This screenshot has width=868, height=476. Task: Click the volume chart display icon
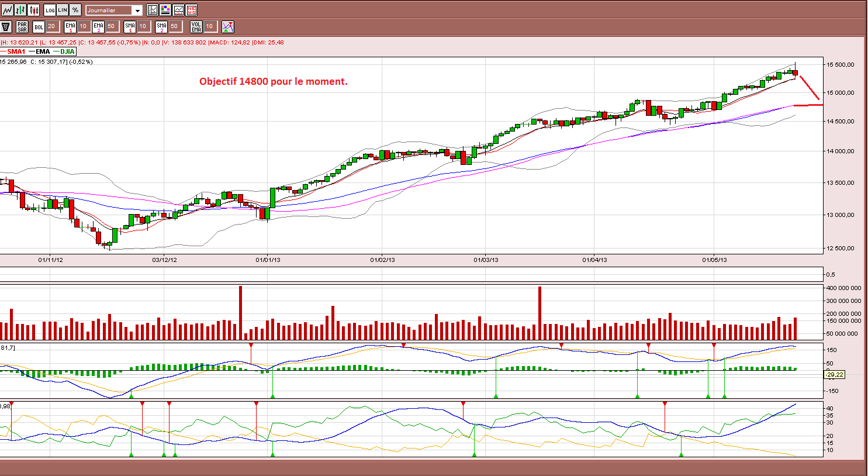(178, 10)
